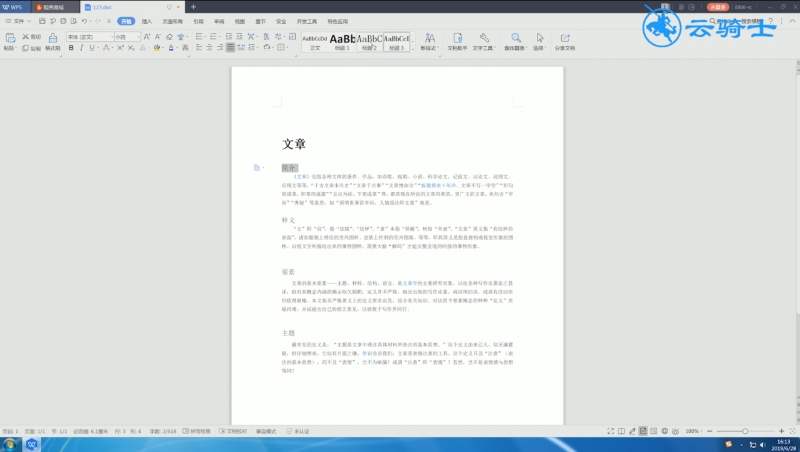Open the Select (选择) dropdown

click(539, 41)
